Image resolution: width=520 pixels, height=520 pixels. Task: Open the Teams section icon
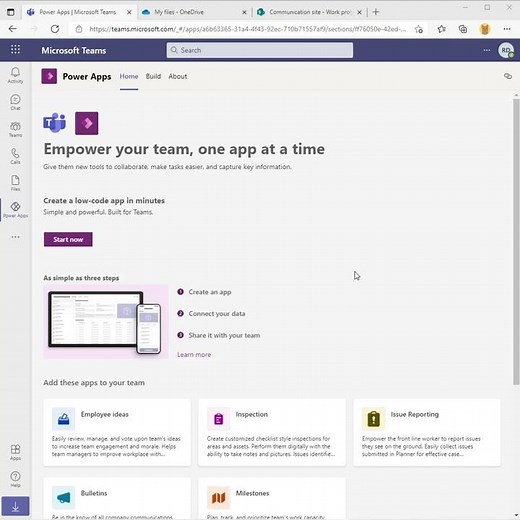(15, 129)
